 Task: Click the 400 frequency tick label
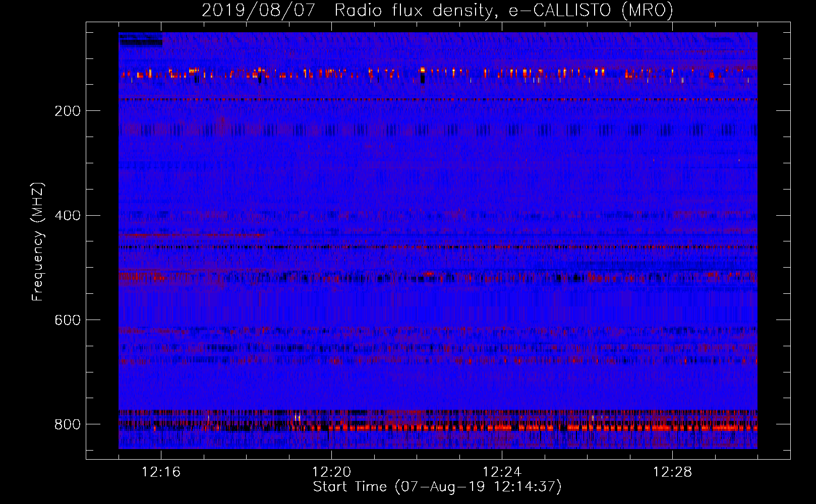click(68, 216)
